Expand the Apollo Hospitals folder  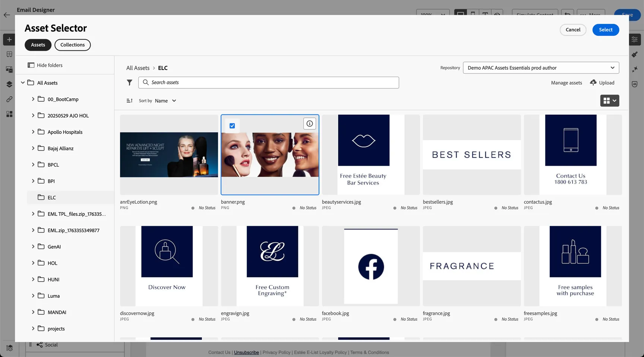[x=33, y=132]
